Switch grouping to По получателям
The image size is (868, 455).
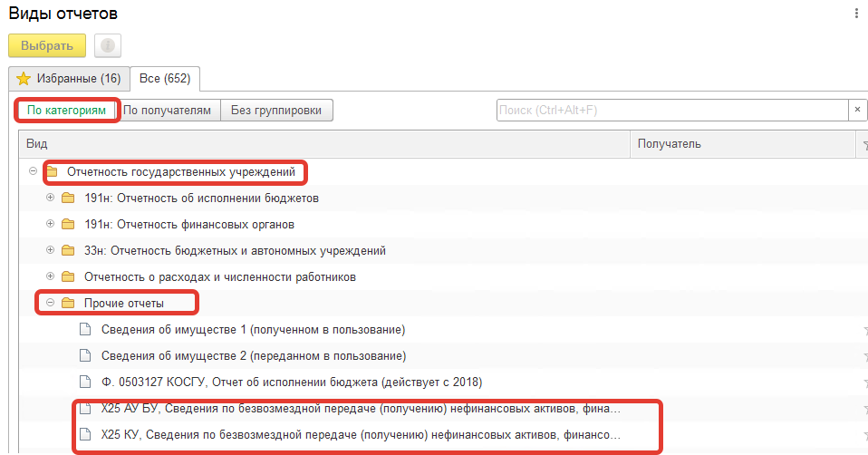click(168, 111)
